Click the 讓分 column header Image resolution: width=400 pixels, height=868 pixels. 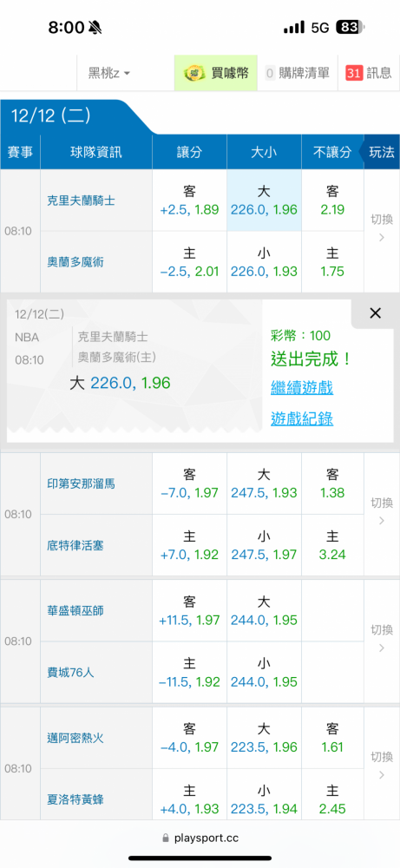pyautogui.click(x=189, y=152)
